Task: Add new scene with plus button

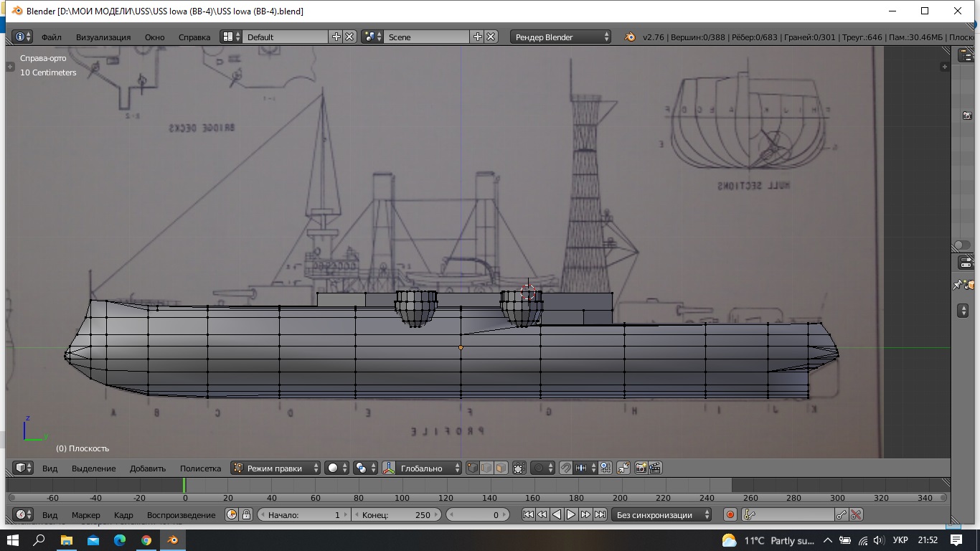Action: point(477,37)
